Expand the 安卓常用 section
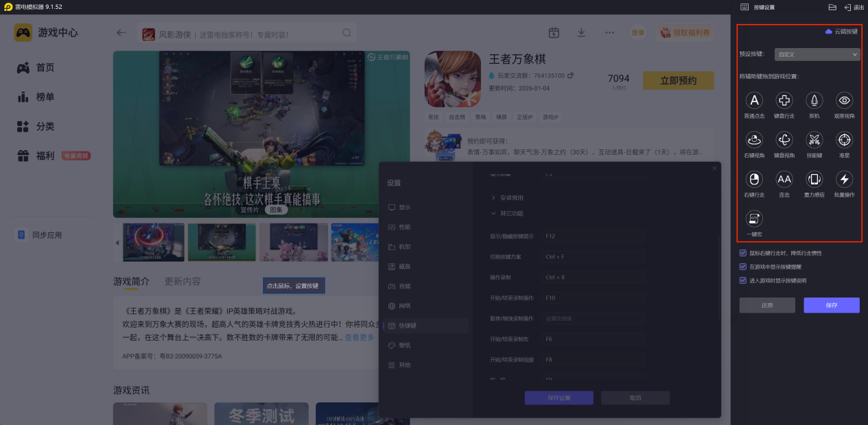The width and height of the screenshot is (868, 425). tap(508, 197)
